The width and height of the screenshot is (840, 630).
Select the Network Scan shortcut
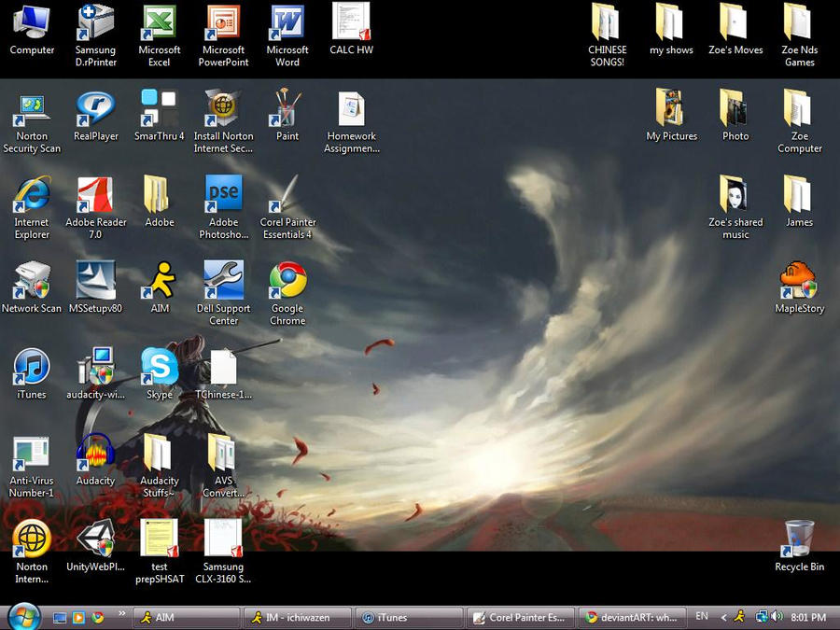(x=32, y=288)
